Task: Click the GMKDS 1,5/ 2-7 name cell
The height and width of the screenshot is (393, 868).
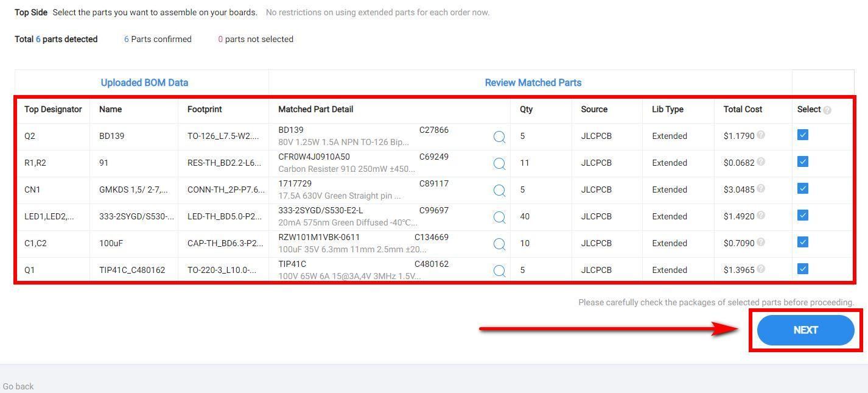Action: click(x=133, y=189)
